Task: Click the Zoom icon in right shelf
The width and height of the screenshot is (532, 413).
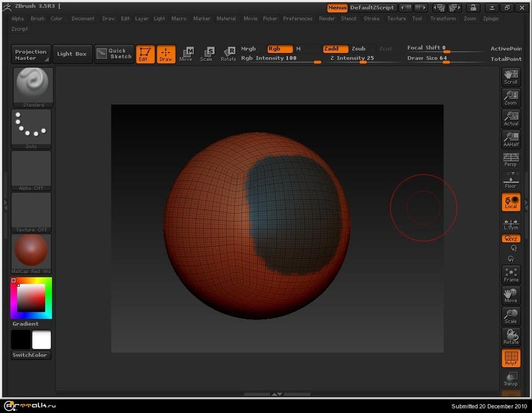Action: (511, 97)
